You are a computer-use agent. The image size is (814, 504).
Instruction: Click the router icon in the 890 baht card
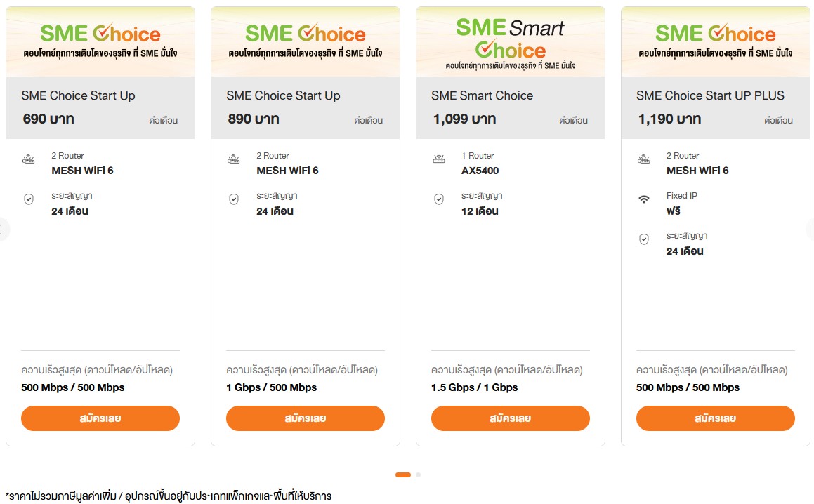[x=234, y=160]
